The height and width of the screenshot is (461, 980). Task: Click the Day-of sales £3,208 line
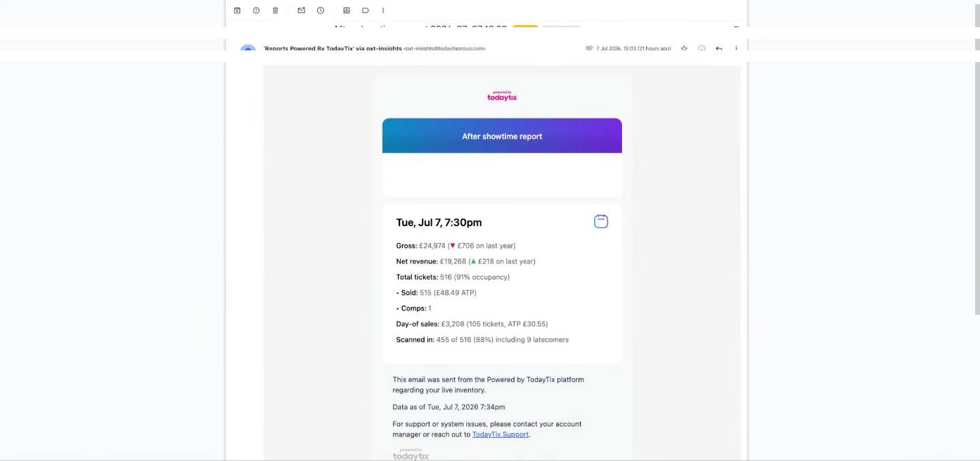pyautogui.click(x=472, y=324)
